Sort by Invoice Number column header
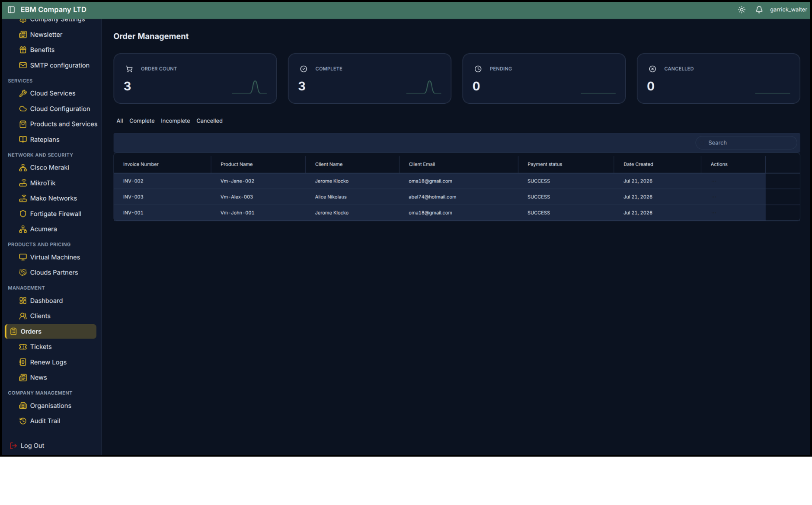The image size is (812, 505). (x=141, y=164)
